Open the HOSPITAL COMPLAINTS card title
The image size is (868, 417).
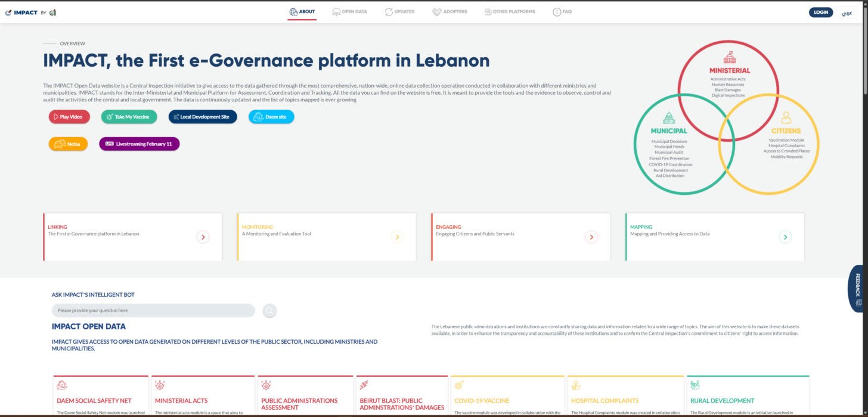tap(604, 401)
